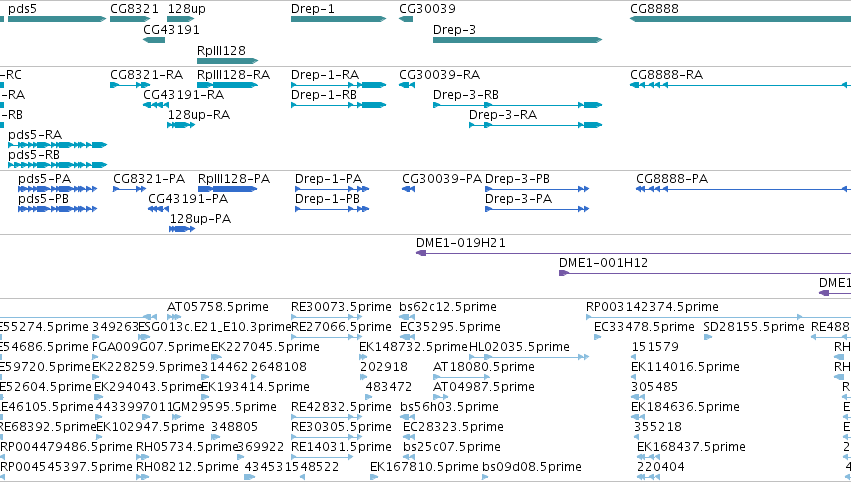Select the DME1-001H12 clone feature
851x482 pixels.
(x=705, y=273)
